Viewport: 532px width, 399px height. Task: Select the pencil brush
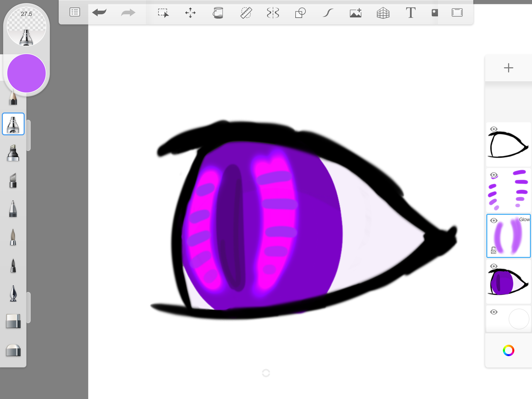13,97
